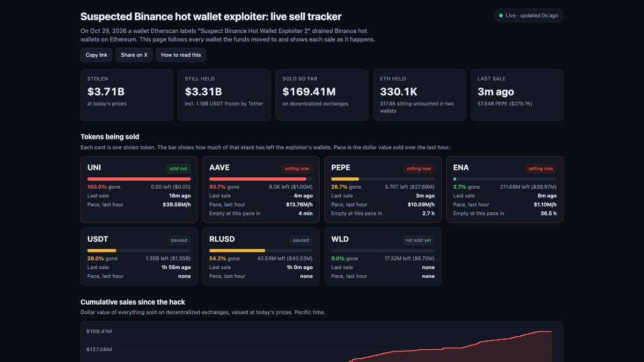Click the ENA progress bar
Viewport: 644px width, 362px height.
click(504, 179)
